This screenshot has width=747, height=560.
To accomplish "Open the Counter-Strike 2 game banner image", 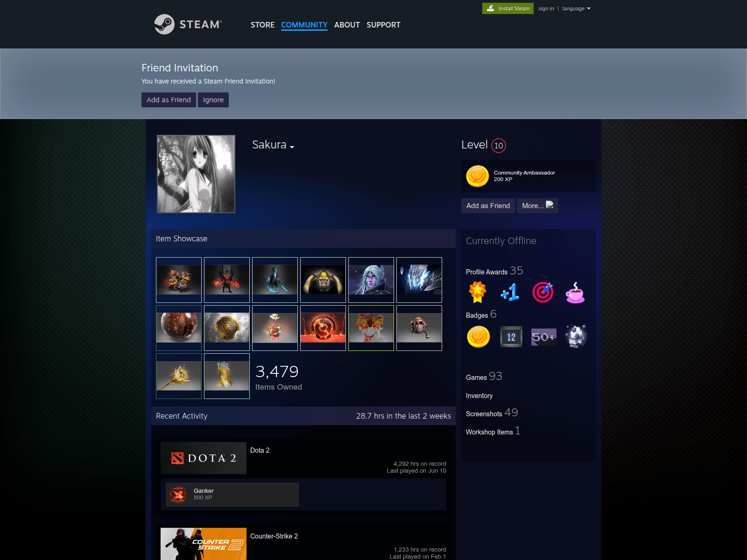I will pyautogui.click(x=204, y=544).
